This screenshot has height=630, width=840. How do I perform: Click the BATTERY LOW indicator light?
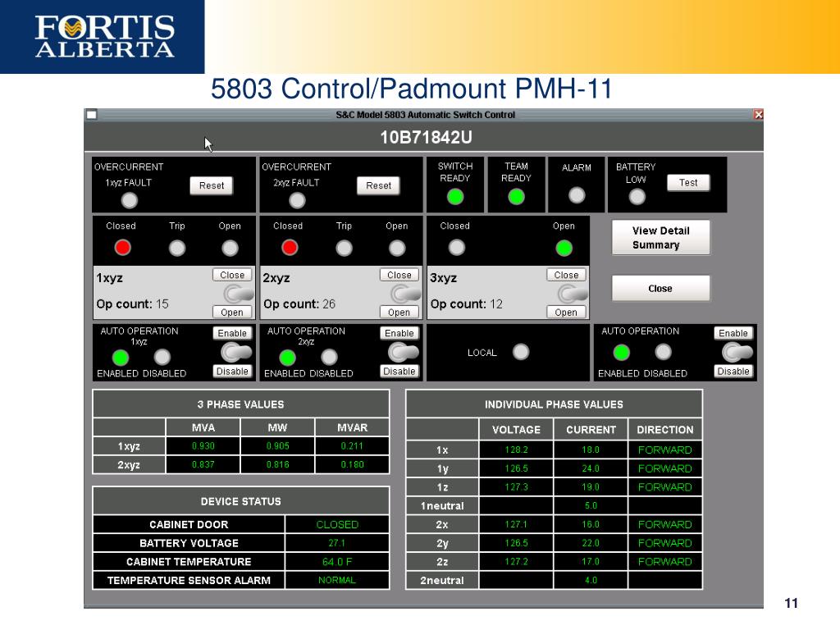pyautogui.click(x=637, y=197)
